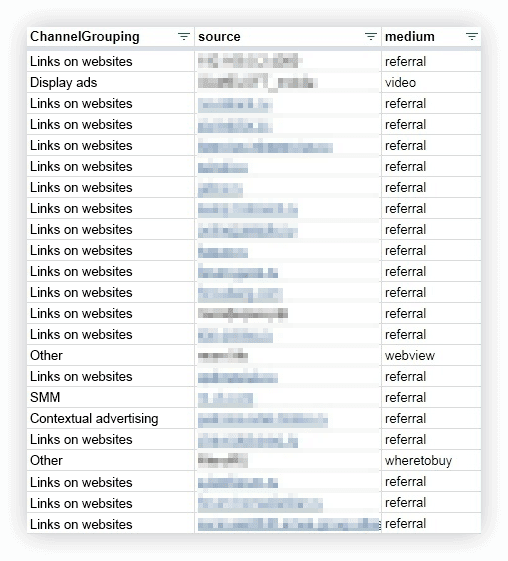
Task: Select the Contextual advertising cell
Action: coord(111,419)
